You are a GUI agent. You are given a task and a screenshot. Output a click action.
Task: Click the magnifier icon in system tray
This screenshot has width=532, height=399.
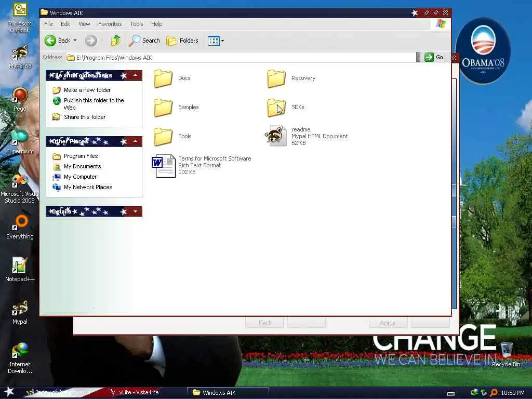(494, 393)
